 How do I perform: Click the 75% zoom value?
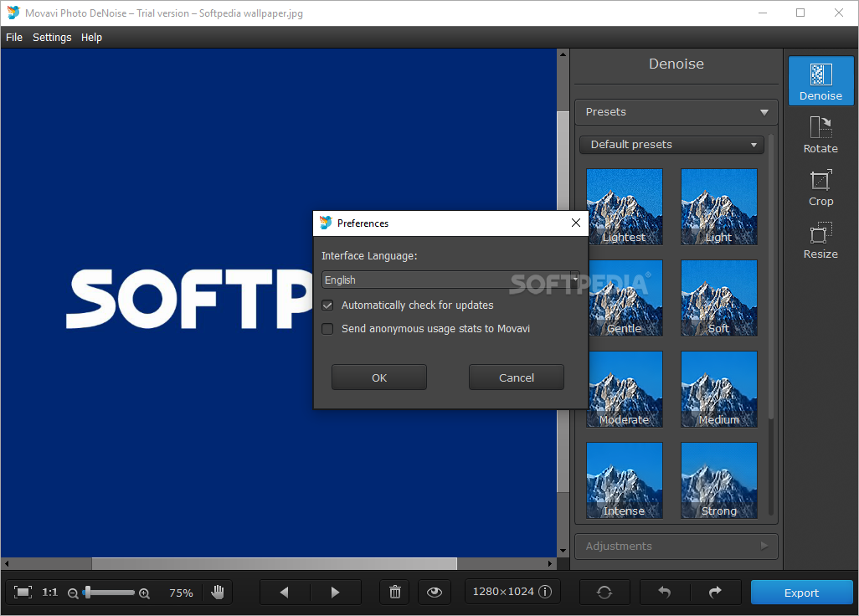(181, 593)
